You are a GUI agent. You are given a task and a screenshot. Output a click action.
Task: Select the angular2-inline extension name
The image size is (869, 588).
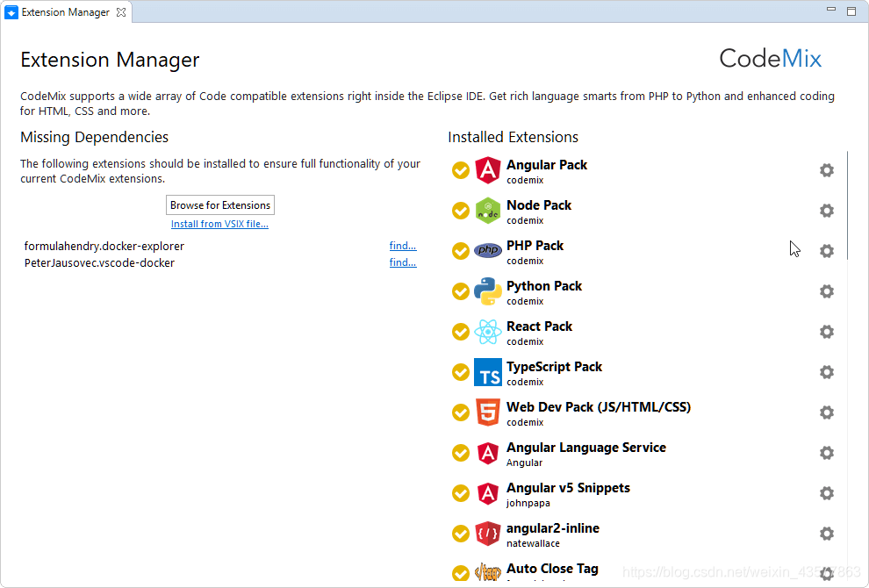(x=552, y=528)
